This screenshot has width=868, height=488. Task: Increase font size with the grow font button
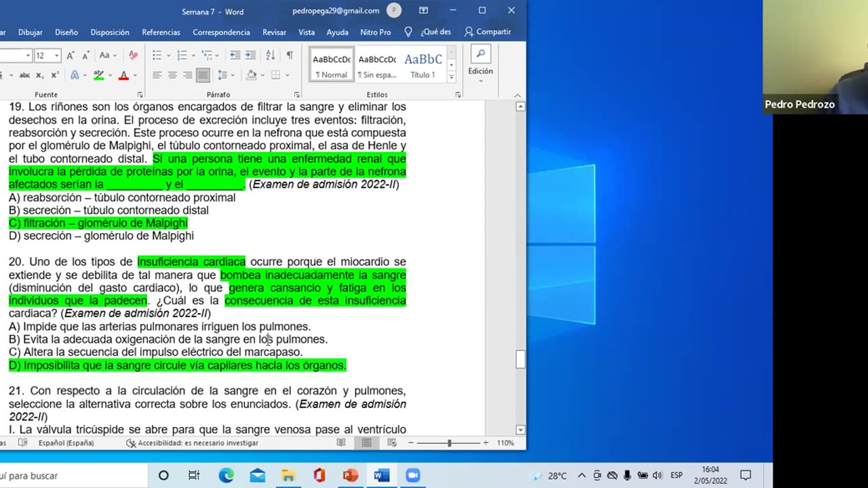click(71, 56)
